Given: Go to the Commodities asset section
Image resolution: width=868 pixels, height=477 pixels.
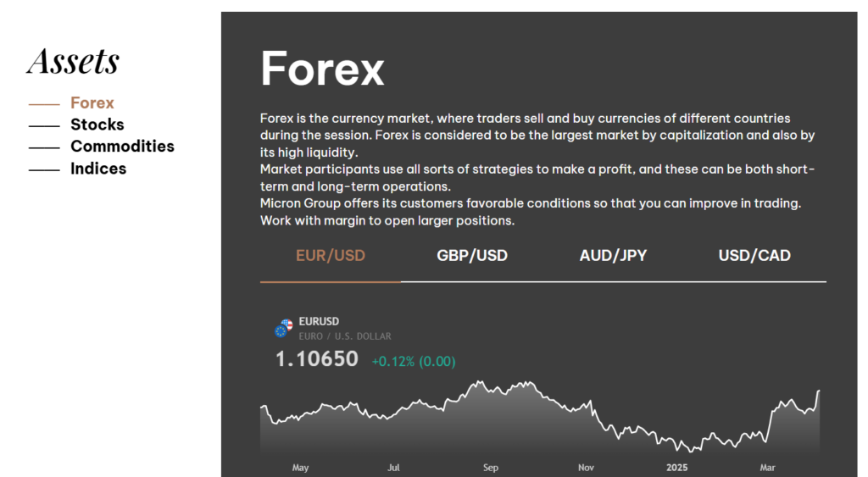Looking at the screenshot, I should [122, 146].
